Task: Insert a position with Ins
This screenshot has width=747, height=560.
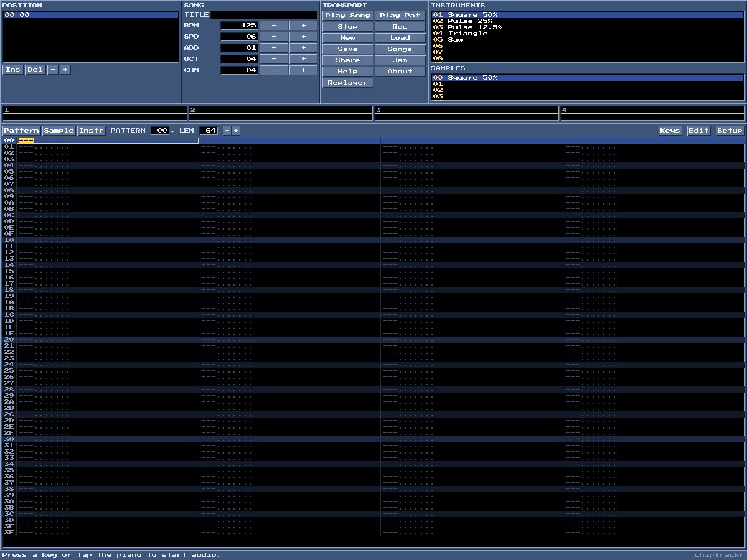Action: [13, 70]
